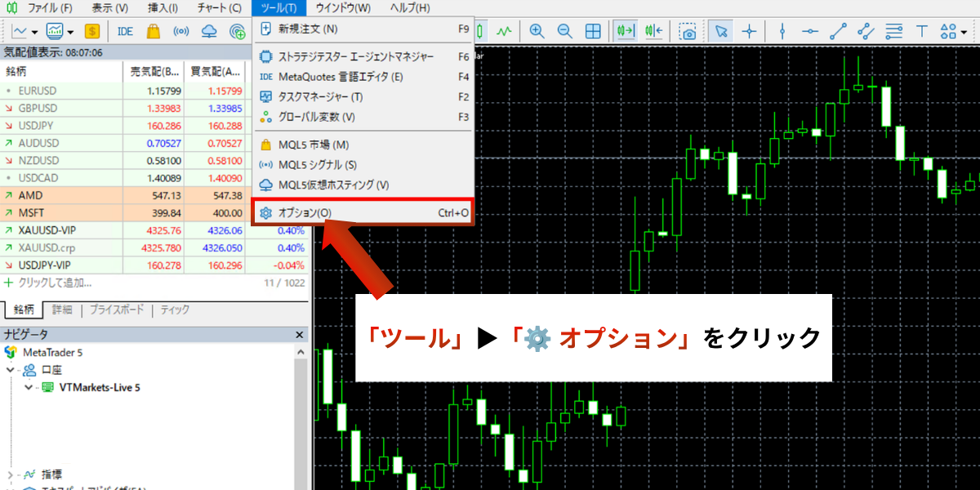The width and height of the screenshot is (980, 490).
Task: Collapse the 口座 tree node
Action: (11, 370)
